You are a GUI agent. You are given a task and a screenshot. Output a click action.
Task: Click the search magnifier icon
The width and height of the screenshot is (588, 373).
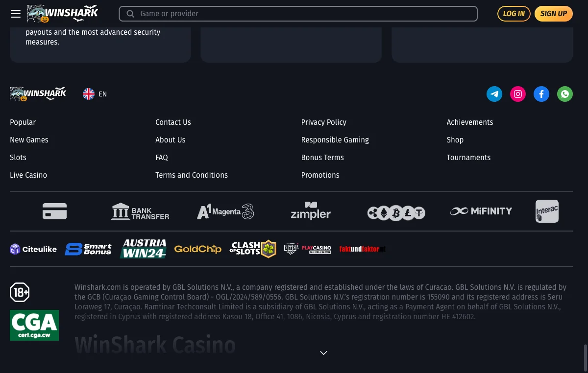pos(130,14)
